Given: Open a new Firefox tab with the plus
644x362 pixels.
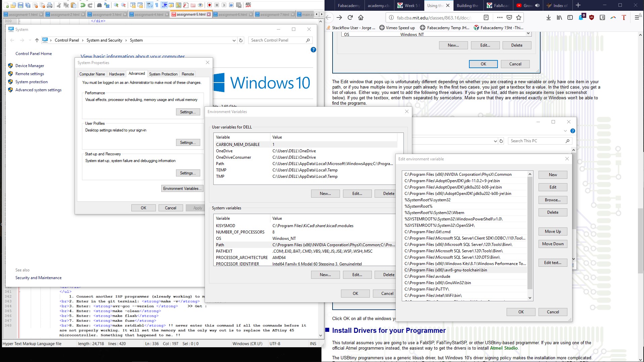Looking at the screenshot, I should (578, 5).
